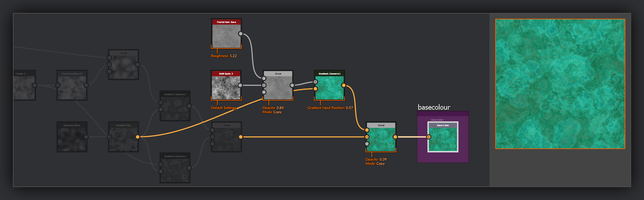The image size is (644, 200).
Task: Click output connector of 0.84 Blend node
Action: (292, 85)
